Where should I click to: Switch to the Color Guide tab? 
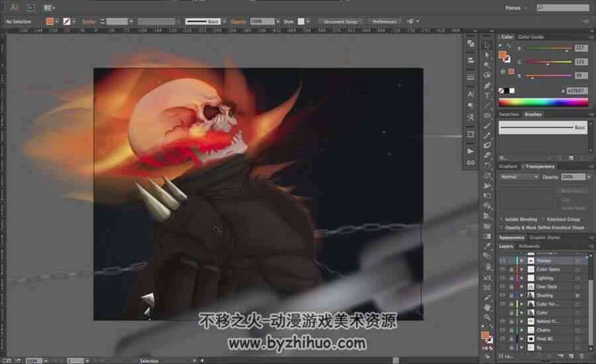pos(531,37)
